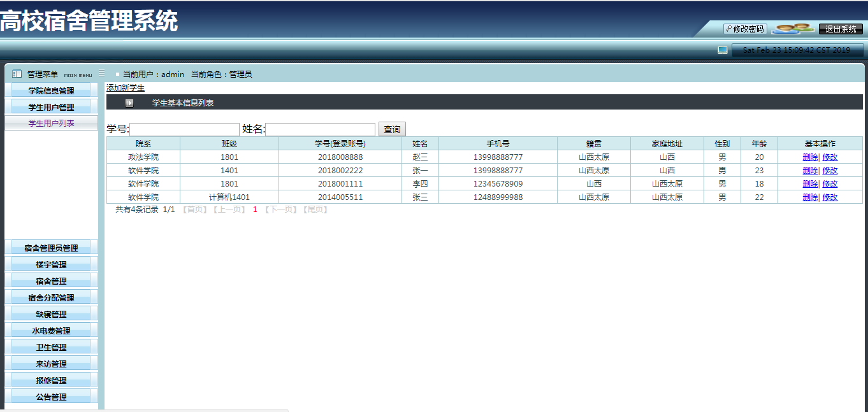
Task: Click the 查询 search button
Action: (x=392, y=129)
